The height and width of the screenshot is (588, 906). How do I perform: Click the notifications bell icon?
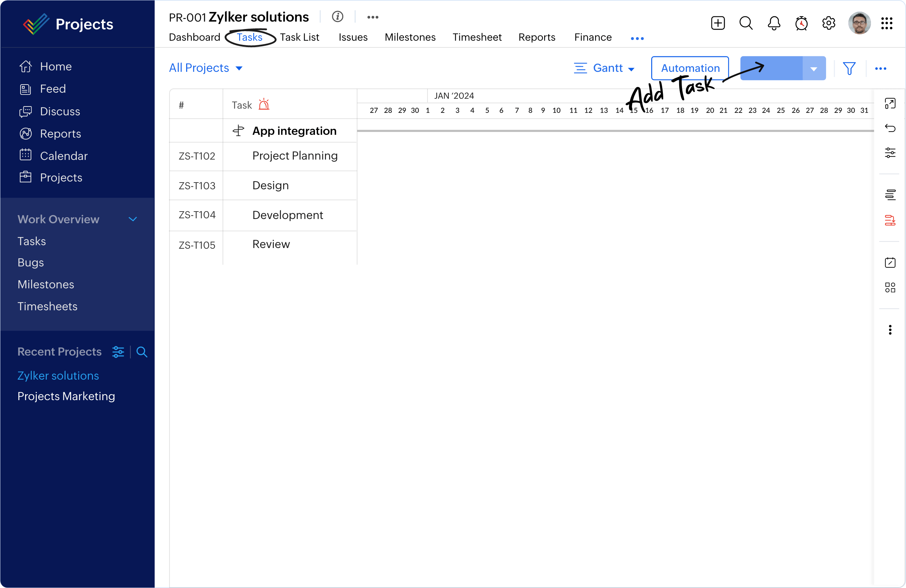pos(773,23)
